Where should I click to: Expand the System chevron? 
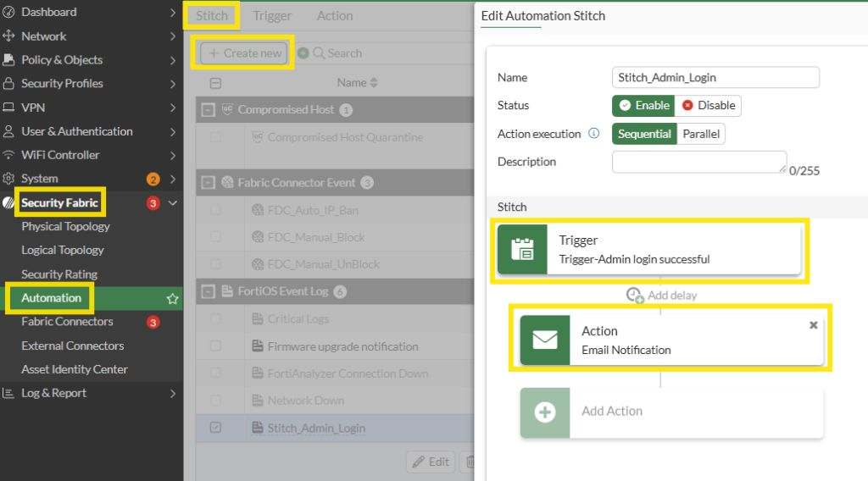(x=173, y=180)
